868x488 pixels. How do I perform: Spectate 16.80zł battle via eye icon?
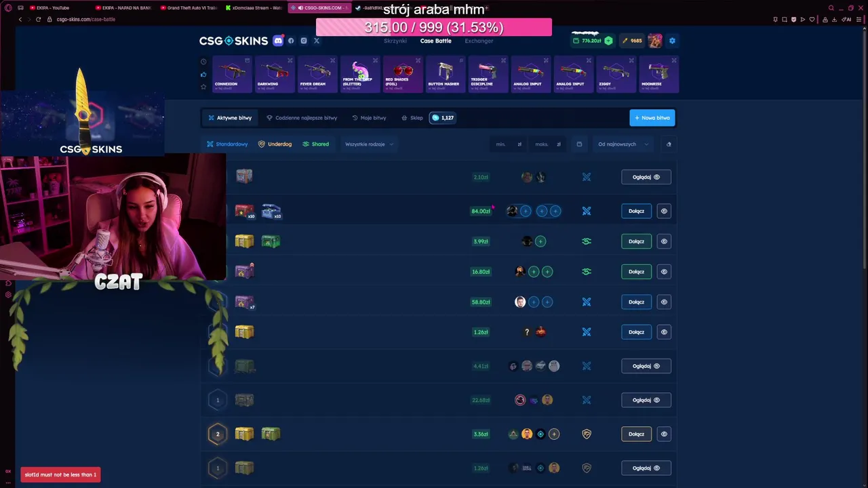coord(664,272)
